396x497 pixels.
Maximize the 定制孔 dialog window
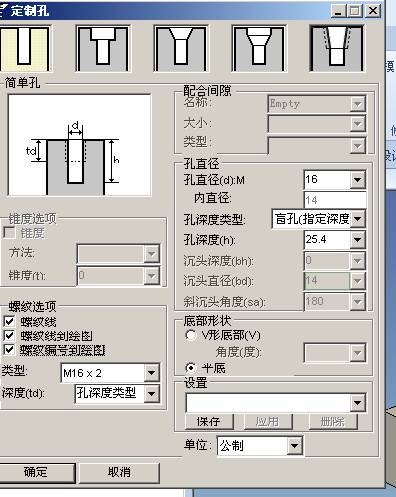pyautogui.click(x=355, y=11)
